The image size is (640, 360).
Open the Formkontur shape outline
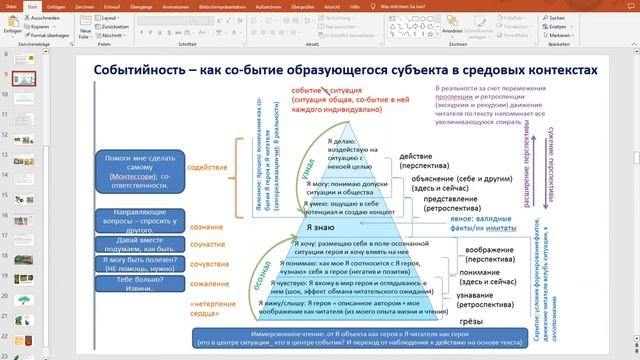click(x=515, y=27)
